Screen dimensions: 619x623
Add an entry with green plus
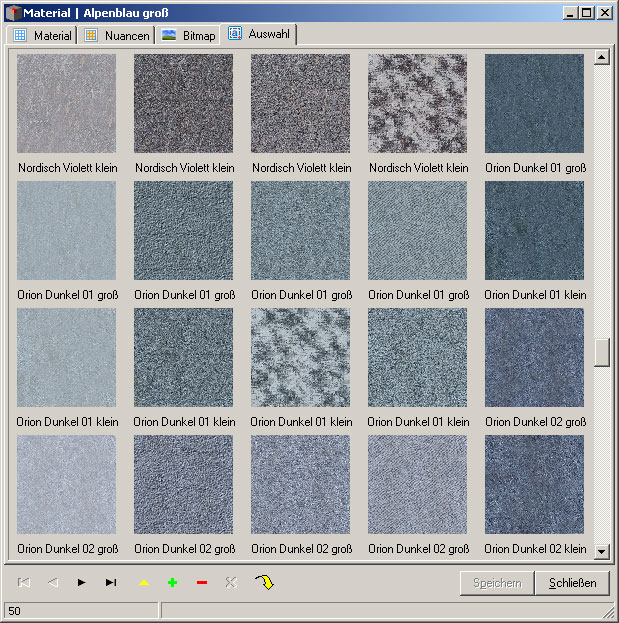[x=172, y=583]
